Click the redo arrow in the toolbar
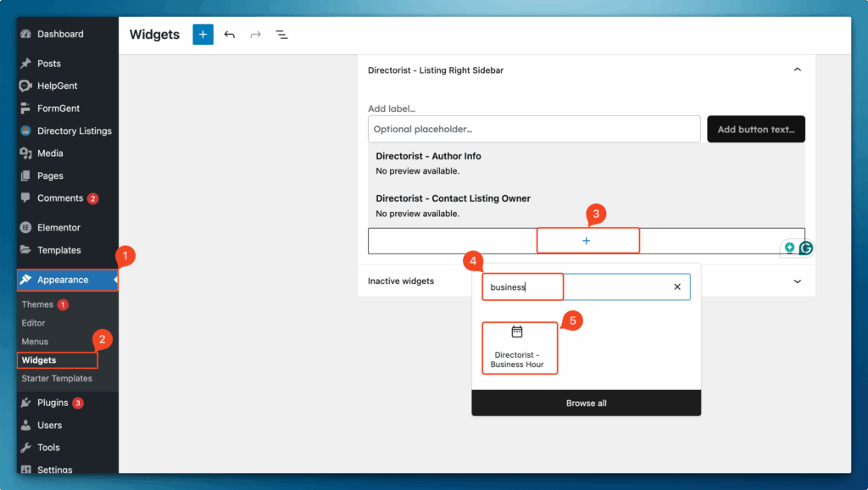Viewport: 868px width, 490px height. point(255,35)
